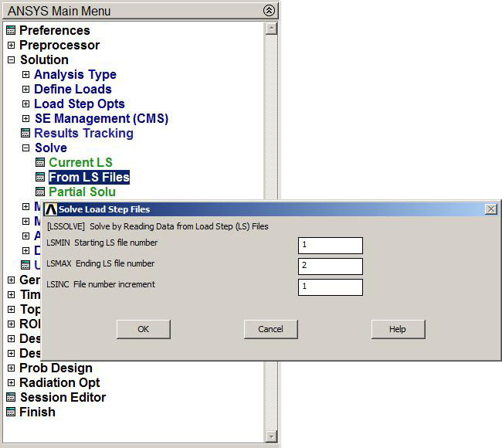Click the Finish item icon
This screenshot has width=502, height=448.
tap(11, 412)
